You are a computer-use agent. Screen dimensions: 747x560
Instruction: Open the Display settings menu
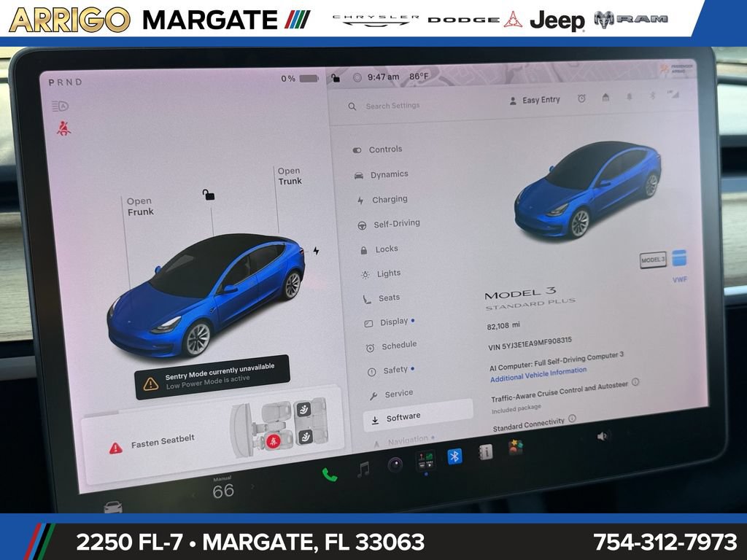click(x=390, y=322)
